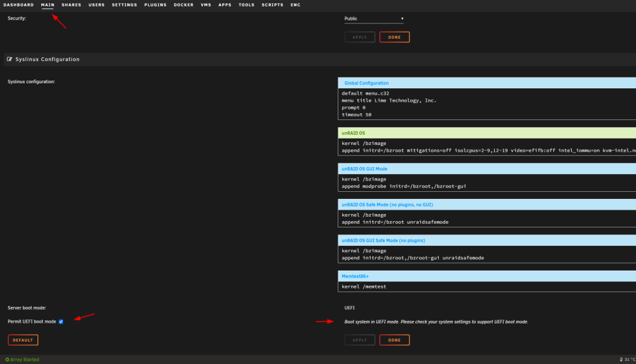Select the unRAID OS boot entry header

click(487, 133)
